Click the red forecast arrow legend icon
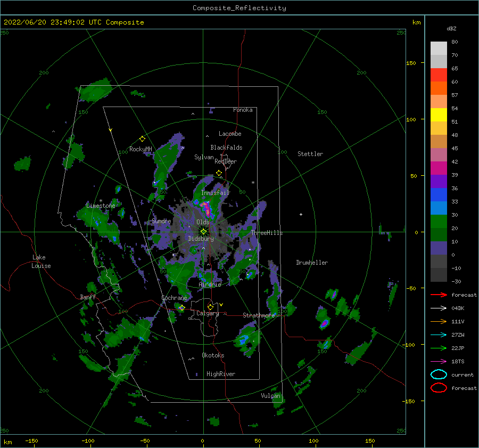 (439, 295)
